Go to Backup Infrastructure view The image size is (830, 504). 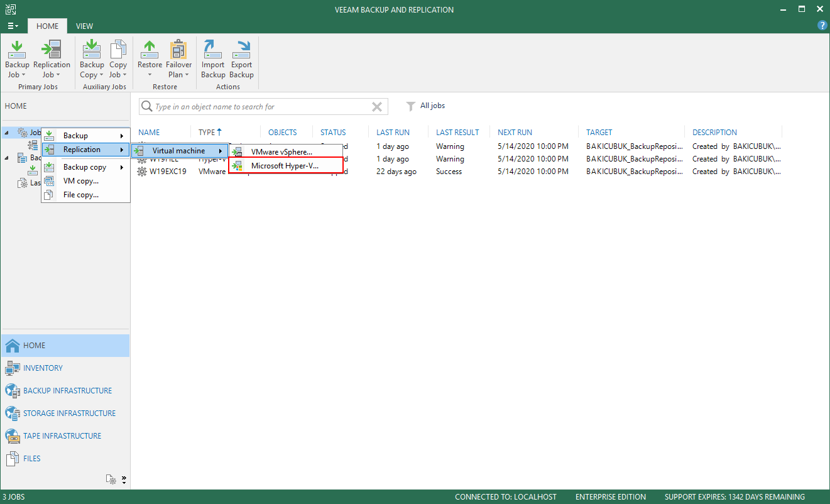pos(67,391)
